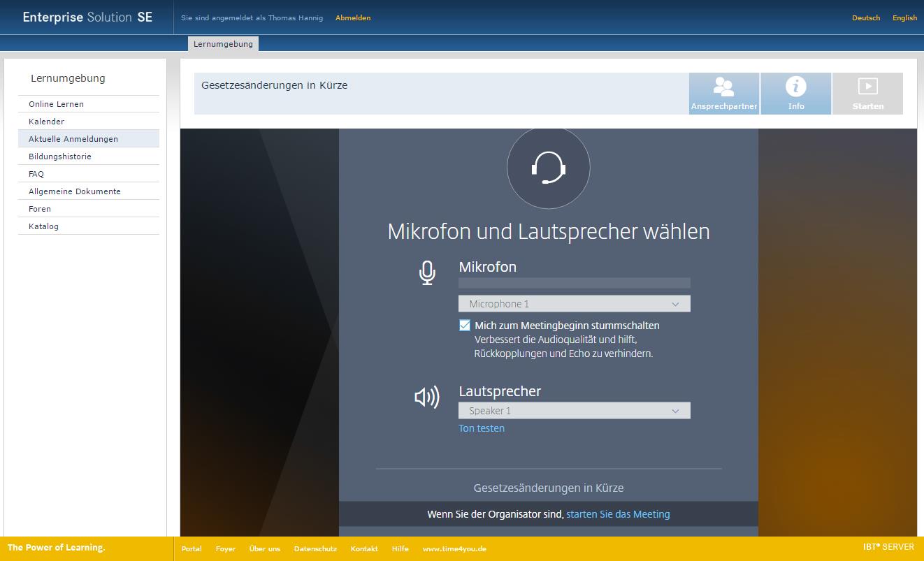
Task: Open Foren in sidebar
Action: point(89,209)
